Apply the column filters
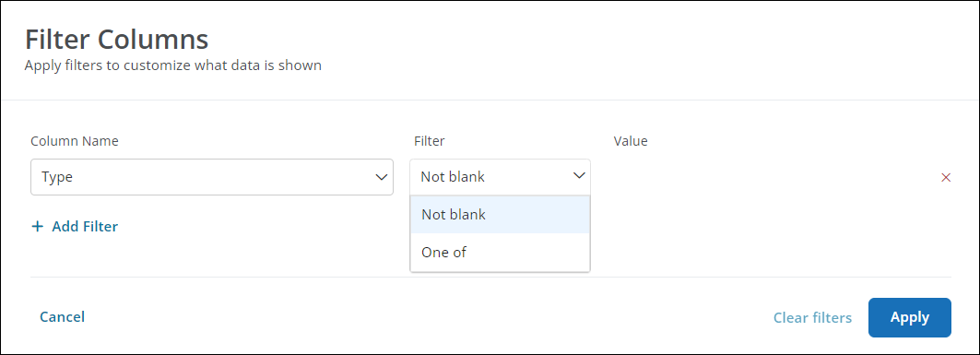Image resolution: width=980 pixels, height=355 pixels. tap(909, 317)
